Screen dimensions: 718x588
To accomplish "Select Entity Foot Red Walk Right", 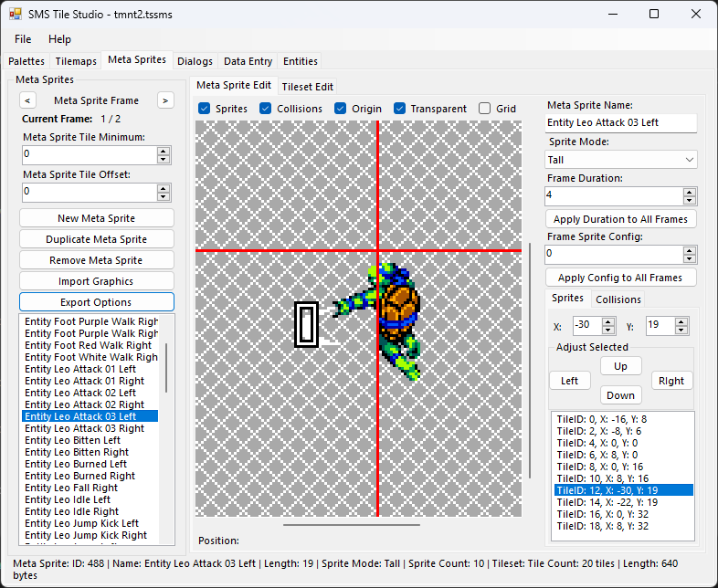I will (90, 345).
